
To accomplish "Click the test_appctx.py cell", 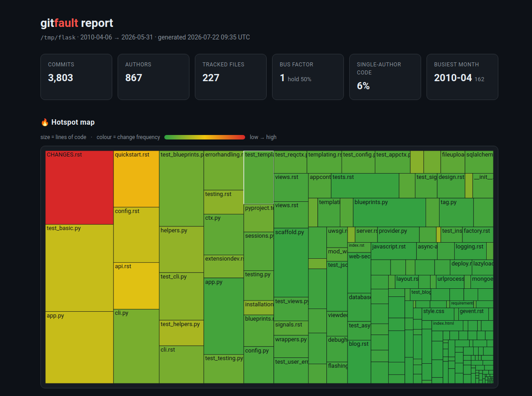I will tap(393, 162).
